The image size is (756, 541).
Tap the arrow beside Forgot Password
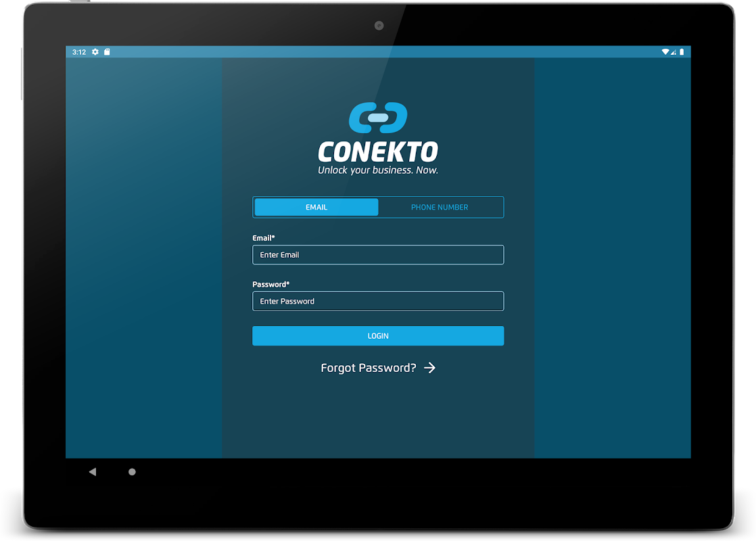click(x=429, y=368)
